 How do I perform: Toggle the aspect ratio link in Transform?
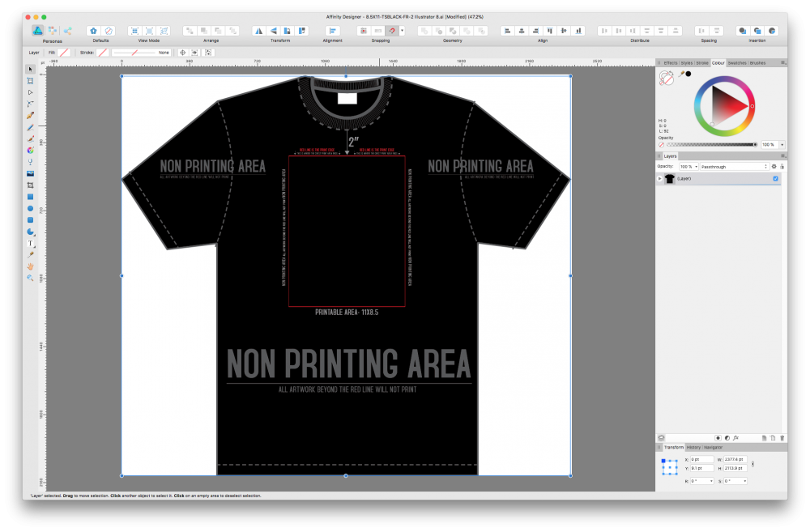(754, 464)
